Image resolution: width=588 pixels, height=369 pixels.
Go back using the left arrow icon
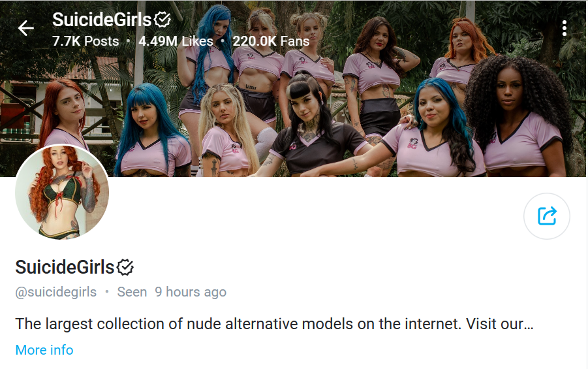pyautogui.click(x=26, y=29)
